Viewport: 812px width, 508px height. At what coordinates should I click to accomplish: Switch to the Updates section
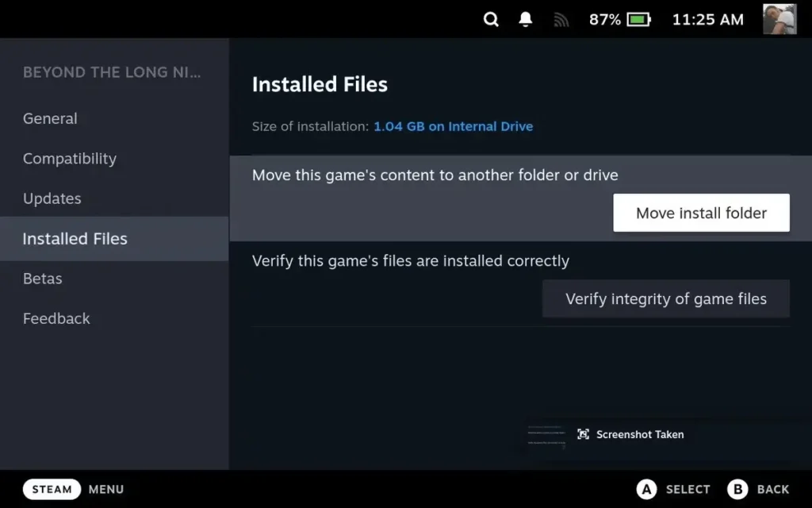(52, 198)
